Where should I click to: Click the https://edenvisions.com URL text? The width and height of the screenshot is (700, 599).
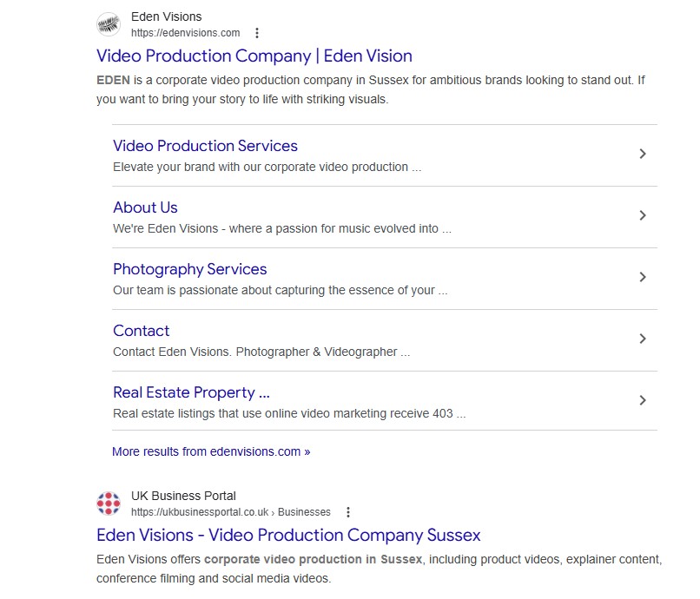click(185, 33)
